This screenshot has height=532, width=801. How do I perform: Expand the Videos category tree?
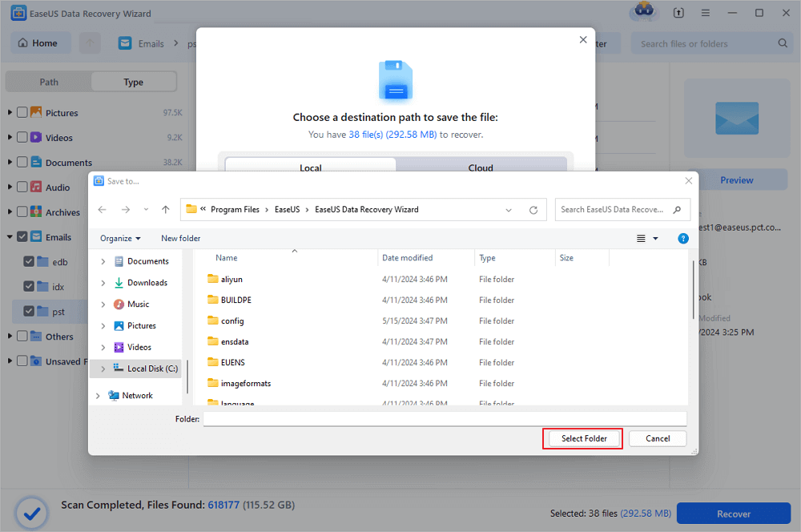(10, 138)
